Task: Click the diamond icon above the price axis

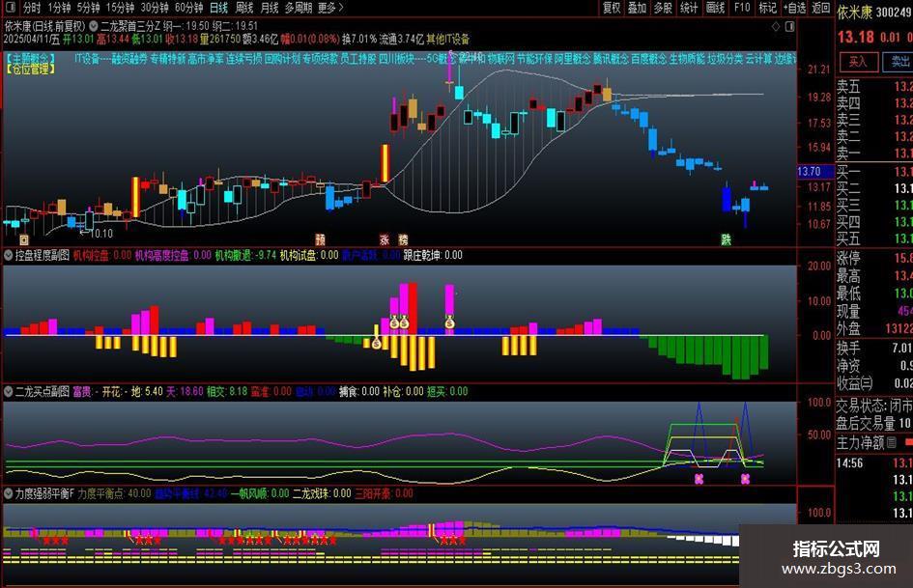Action: (775, 26)
